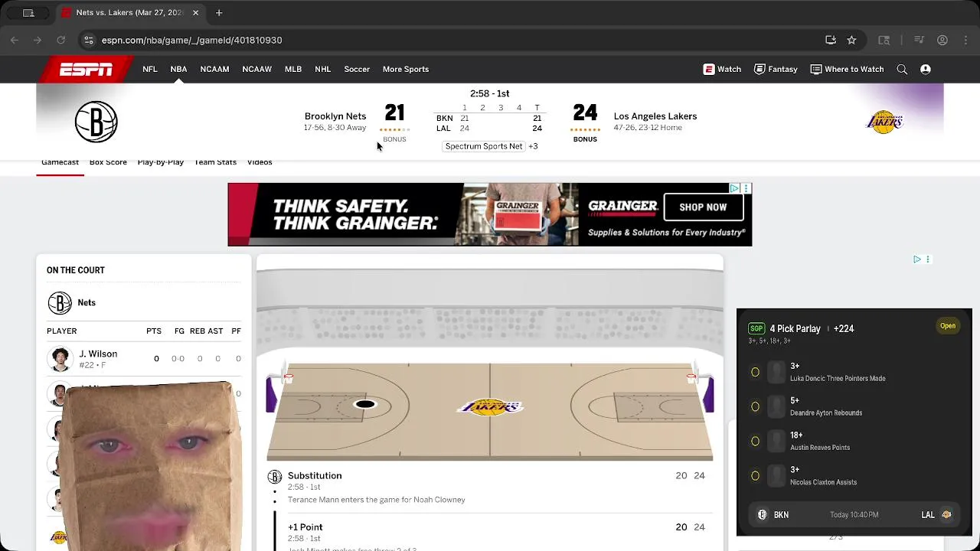Select the Gamecast tab
This screenshot has width=980, height=551.
[x=60, y=162]
